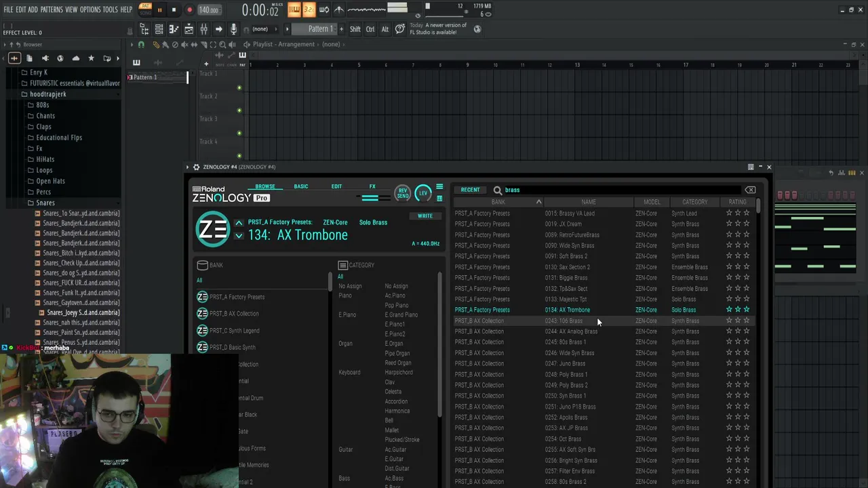The height and width of the screenshot is (488, 868).
Task: Toggle first rating star for Brassy VA Lead
Action: 729,213
